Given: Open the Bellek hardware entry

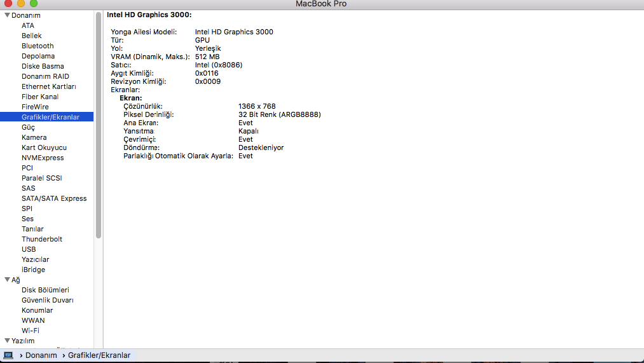Looking at the screenshot, I should (x=31, y=36).
